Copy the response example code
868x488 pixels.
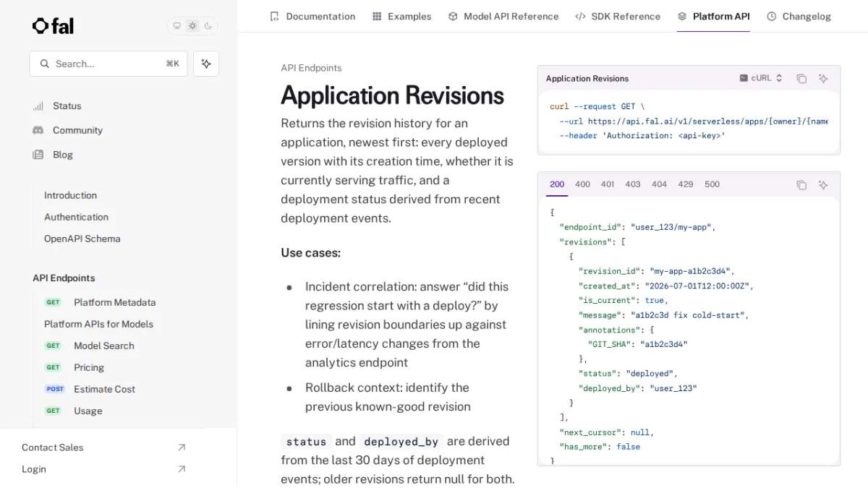tap(801, 185)
